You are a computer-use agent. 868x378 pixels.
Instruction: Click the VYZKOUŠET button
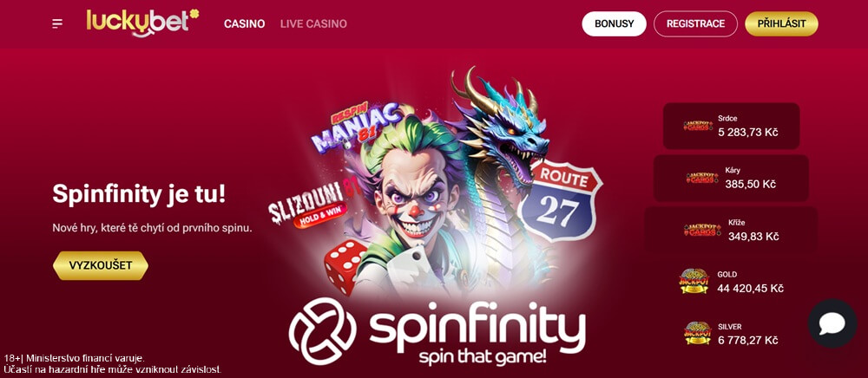pyautogui.click(x=101, y=265)
